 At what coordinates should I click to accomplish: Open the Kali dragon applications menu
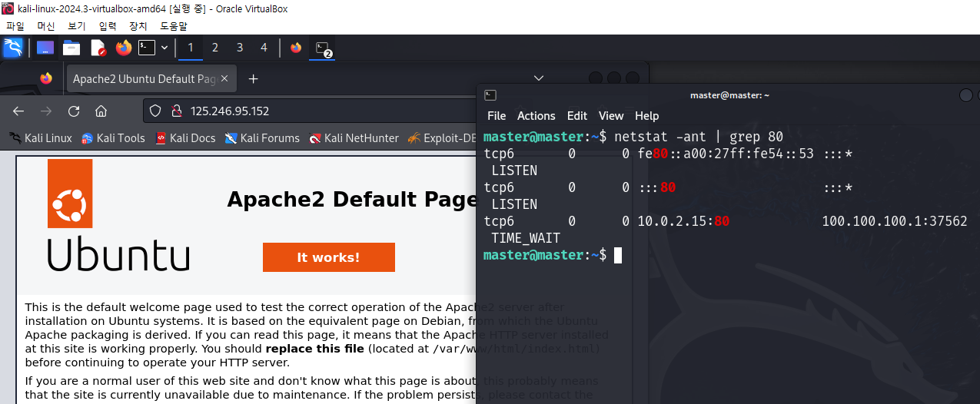tap(12, 48)
